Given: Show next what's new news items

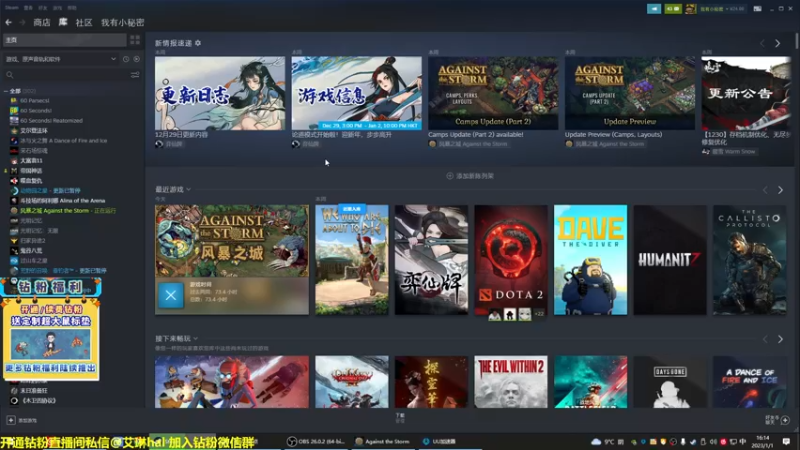Looking at the screenshot, I should [x=778, y=44].
